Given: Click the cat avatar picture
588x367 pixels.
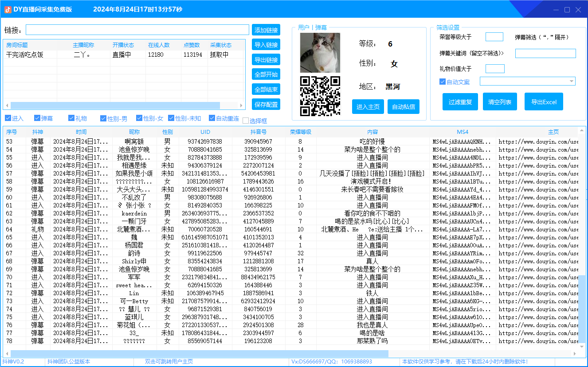Looking at the screenshot, I should (x=320, y=53).
